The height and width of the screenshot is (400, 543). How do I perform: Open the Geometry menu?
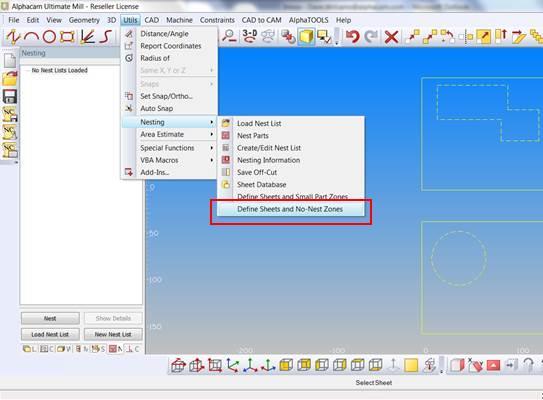point(84,20)
